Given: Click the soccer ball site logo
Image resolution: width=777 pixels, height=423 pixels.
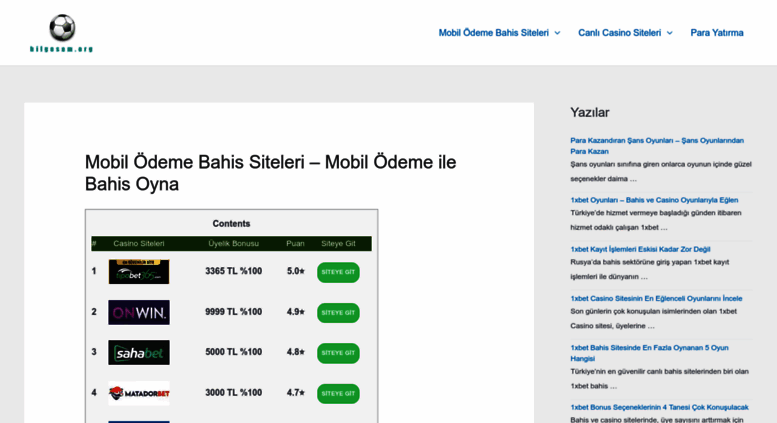Looking at the screenshot, I should (62, 33).
